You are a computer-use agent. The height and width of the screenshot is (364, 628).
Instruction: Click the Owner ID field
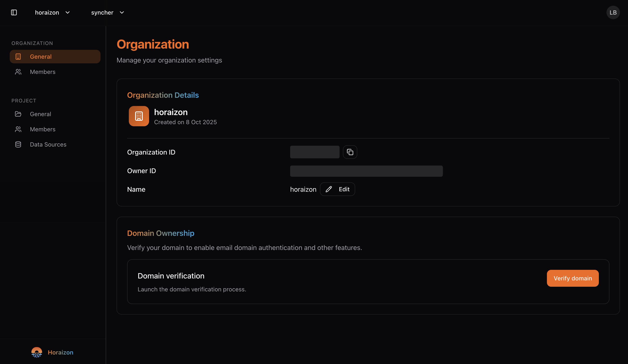[366, 171]
